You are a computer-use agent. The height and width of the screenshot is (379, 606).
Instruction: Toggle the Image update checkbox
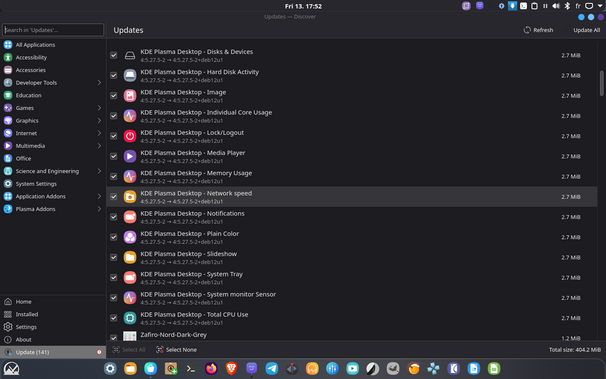coord(114,95)
